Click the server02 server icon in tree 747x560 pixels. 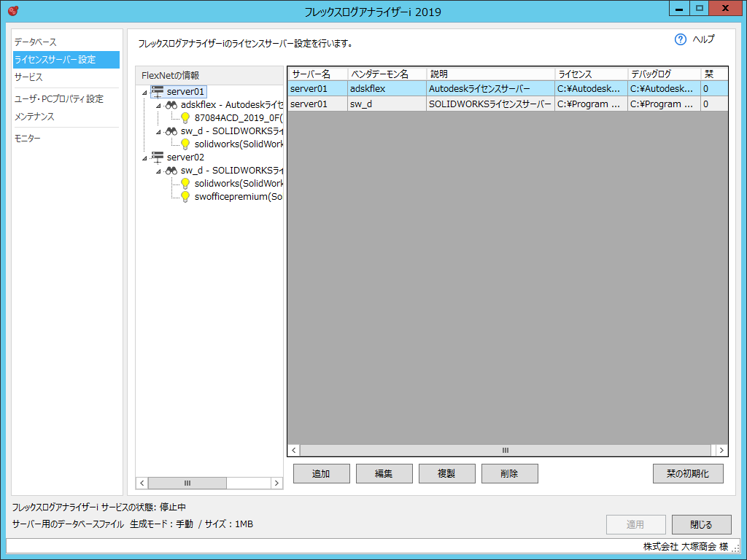pyautogui.click(x=158, y=157)
